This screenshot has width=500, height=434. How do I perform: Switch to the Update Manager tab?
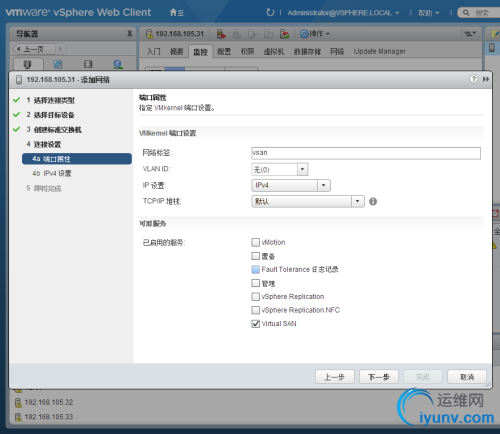[x=380, y=51]
